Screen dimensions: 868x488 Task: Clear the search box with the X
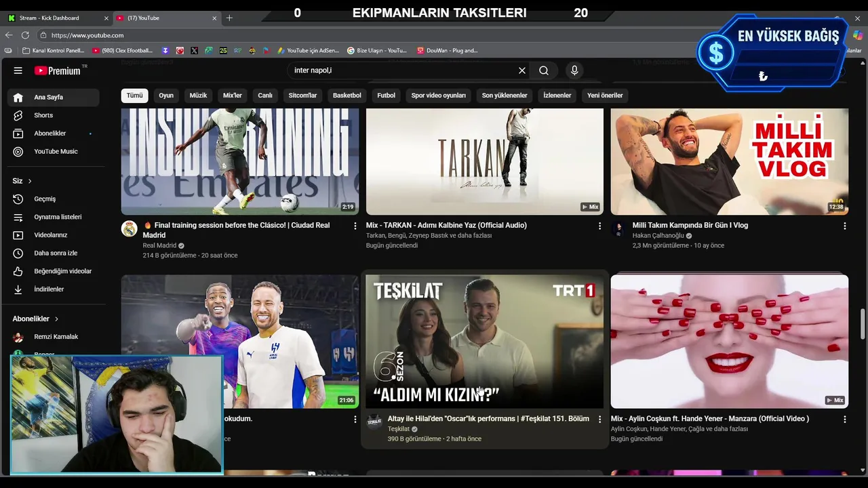click(522, 70)
